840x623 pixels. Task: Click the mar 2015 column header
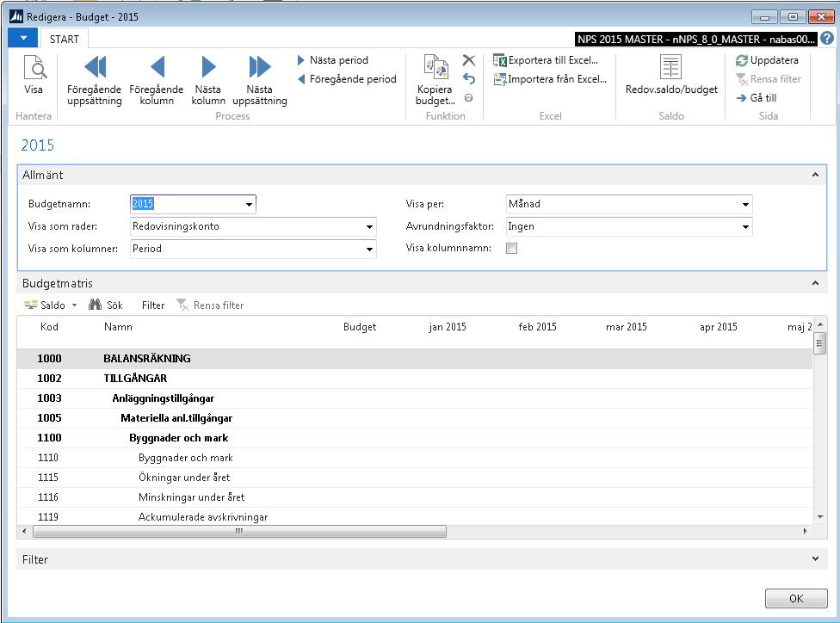coord(627,327)
